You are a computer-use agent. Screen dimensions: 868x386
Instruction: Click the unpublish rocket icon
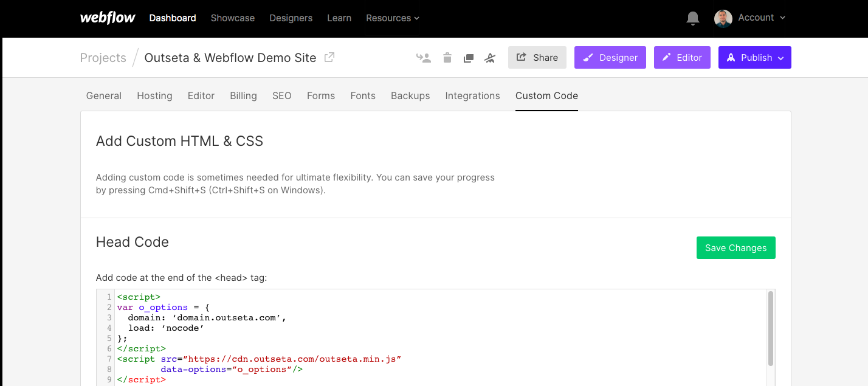click(x=490, y=58)
